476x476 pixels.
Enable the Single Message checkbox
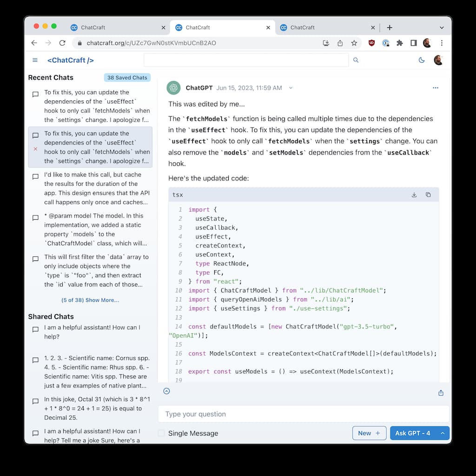[x=161, y=433]
